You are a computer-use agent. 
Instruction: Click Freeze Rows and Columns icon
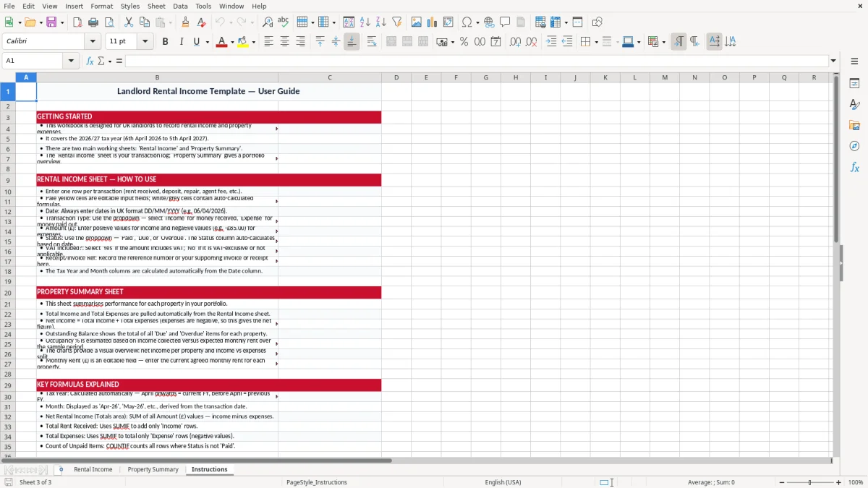tap(556, 22)
